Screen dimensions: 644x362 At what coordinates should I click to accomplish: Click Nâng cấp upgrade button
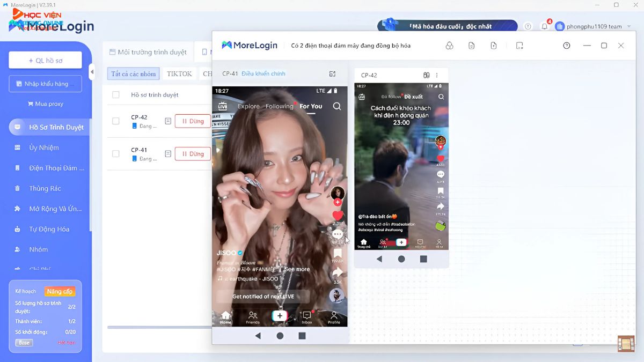tap(60, 292)
